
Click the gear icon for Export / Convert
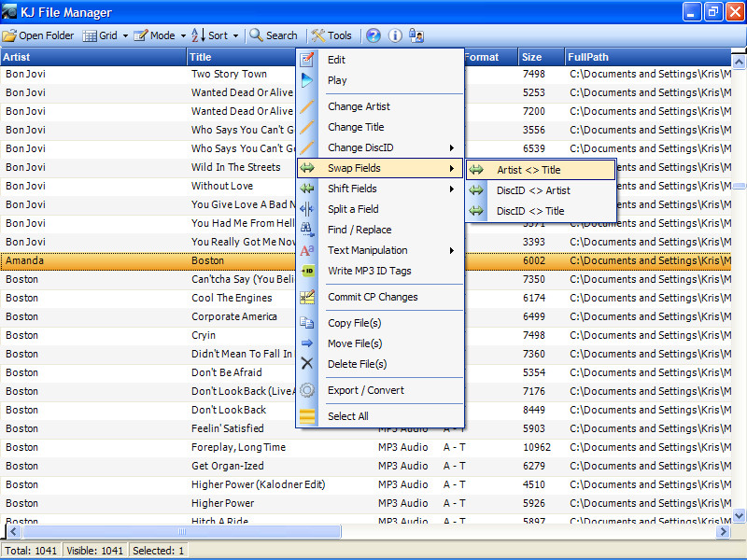pyautogui.click(x=307, y=390)
